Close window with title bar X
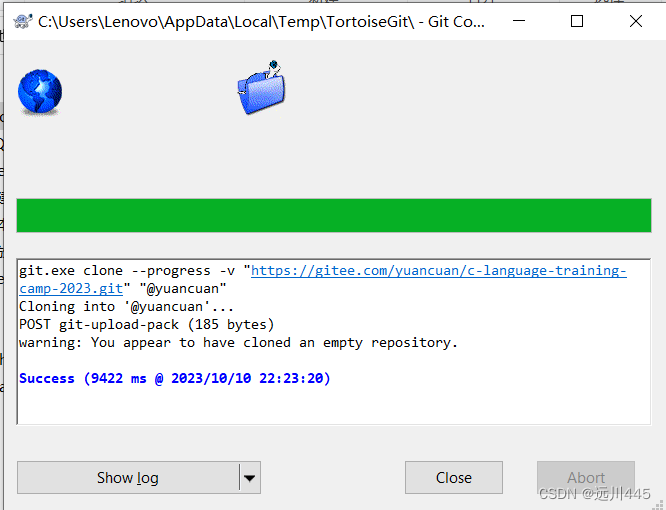 tap(636, 21)
